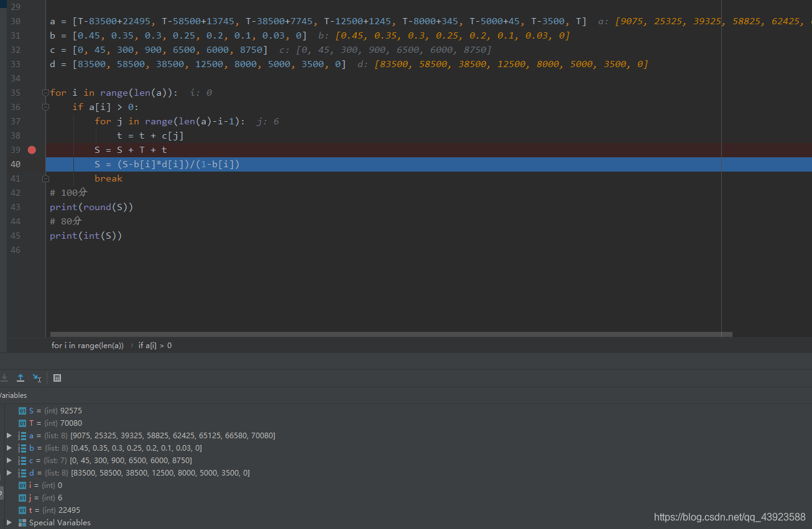
Task: Click the 'c = [0, 45, 300...' assignment on line 32
Action: point(159,50)
